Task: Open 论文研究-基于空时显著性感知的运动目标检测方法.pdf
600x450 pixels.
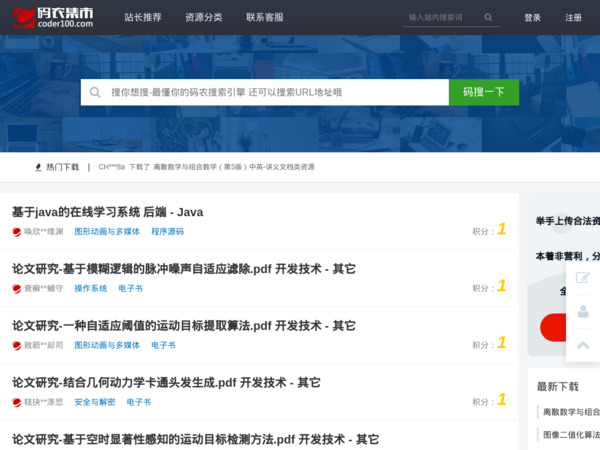Action: [x=196, y=440]
